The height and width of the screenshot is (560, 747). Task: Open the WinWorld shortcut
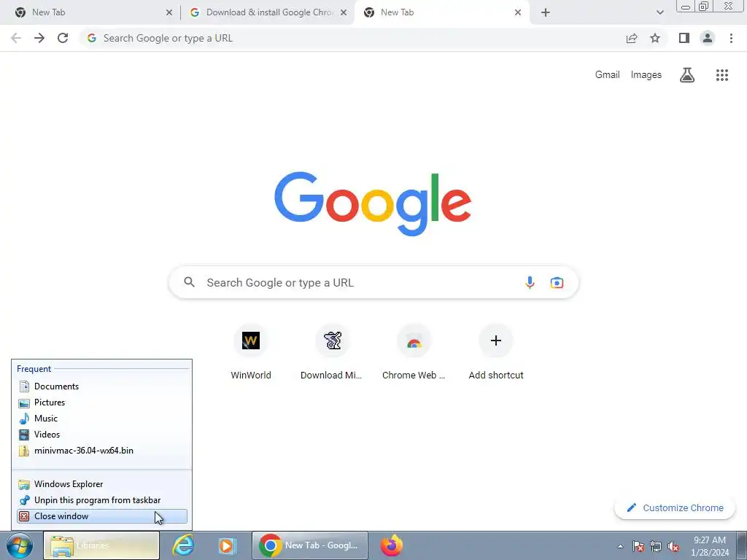[x=251, y=352]
